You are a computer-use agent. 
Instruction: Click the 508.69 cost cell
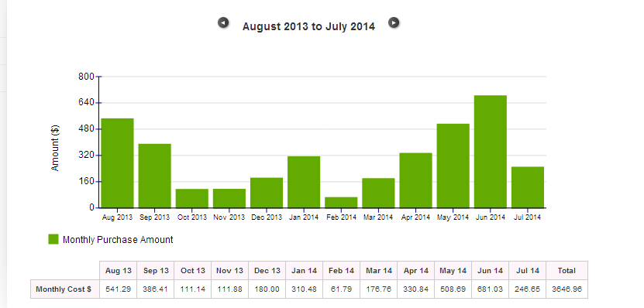coord(453,289)
